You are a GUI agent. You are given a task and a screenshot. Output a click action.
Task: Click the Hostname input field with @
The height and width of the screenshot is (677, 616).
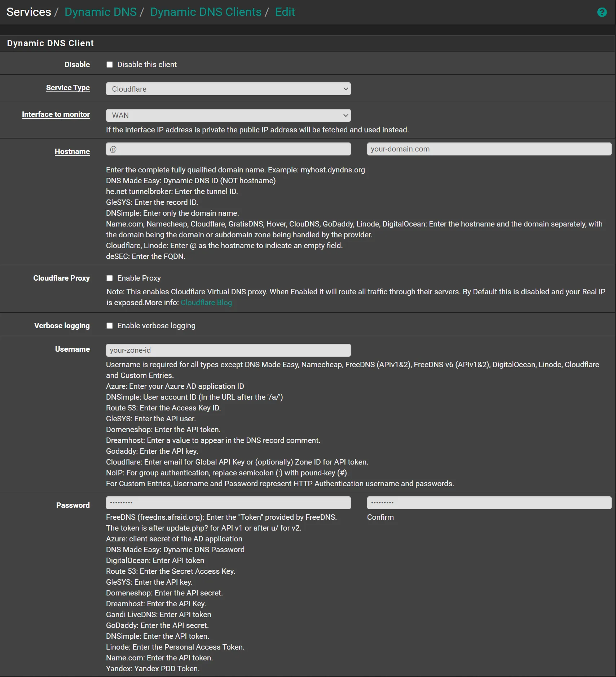tap(228, 149)
